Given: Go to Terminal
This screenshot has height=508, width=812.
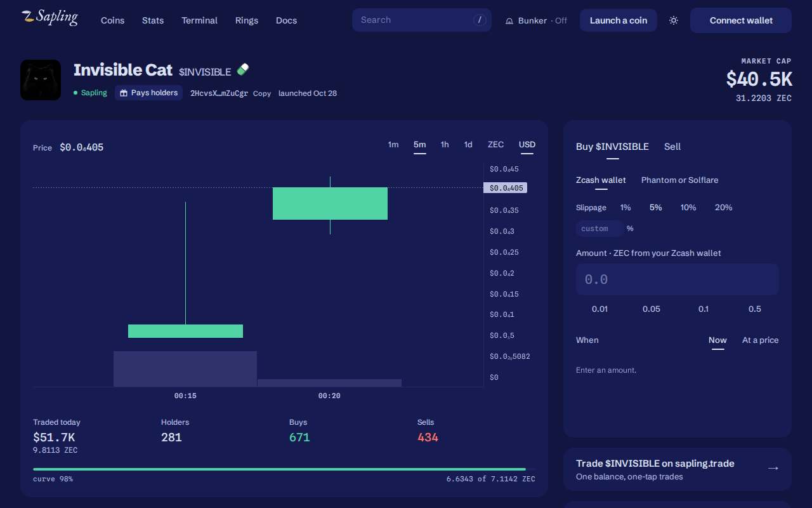Looking at the screenshot, I should point(199,20).
